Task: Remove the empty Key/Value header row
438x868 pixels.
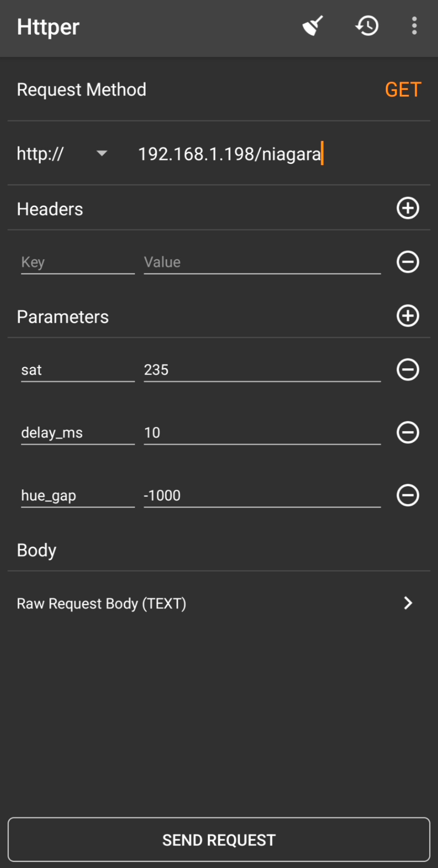Action: [408, 262]
